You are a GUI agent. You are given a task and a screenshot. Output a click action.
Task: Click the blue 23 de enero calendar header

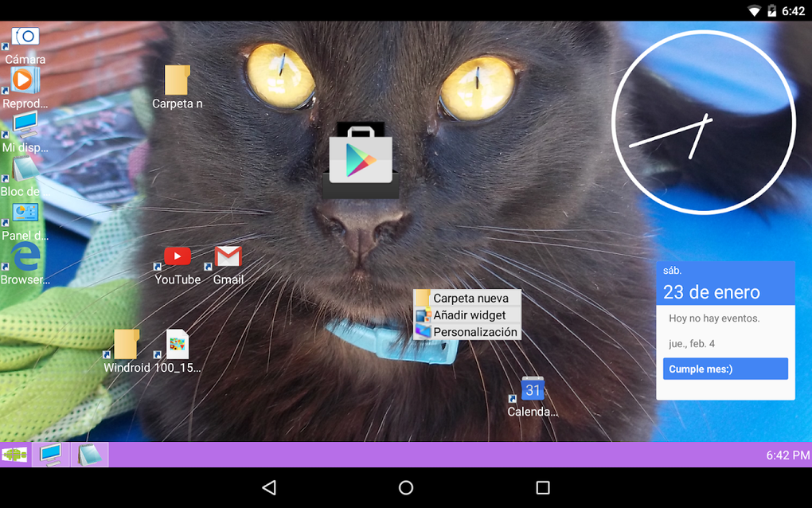pos(725,283)
